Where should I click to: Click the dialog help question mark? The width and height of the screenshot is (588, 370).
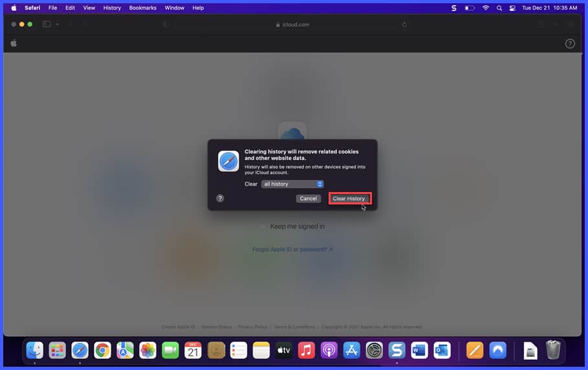[x=220, y=199]
